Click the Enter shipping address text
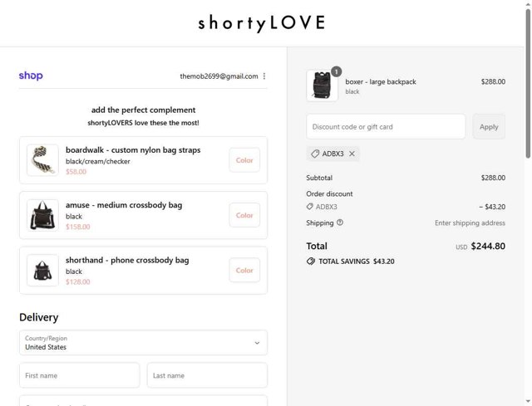This screenshot has width=532, height=406. pyautogui.click(x=470, y=223)
